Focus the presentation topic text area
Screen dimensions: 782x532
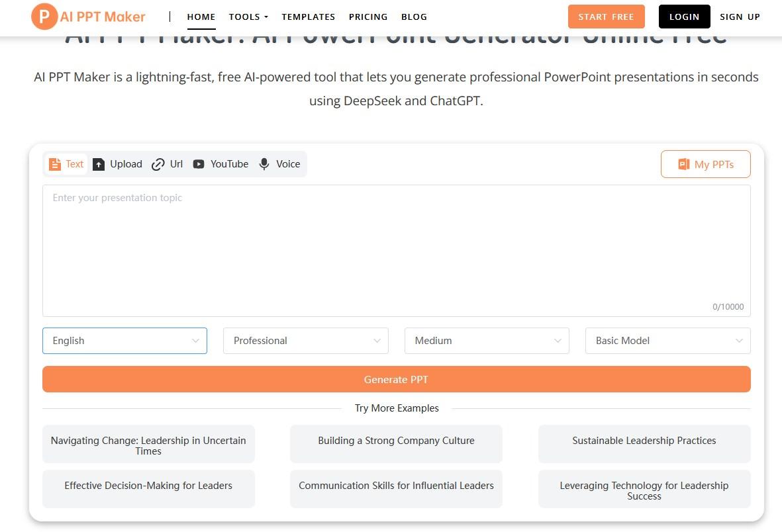pyautogui.click(x=396, y=250)
